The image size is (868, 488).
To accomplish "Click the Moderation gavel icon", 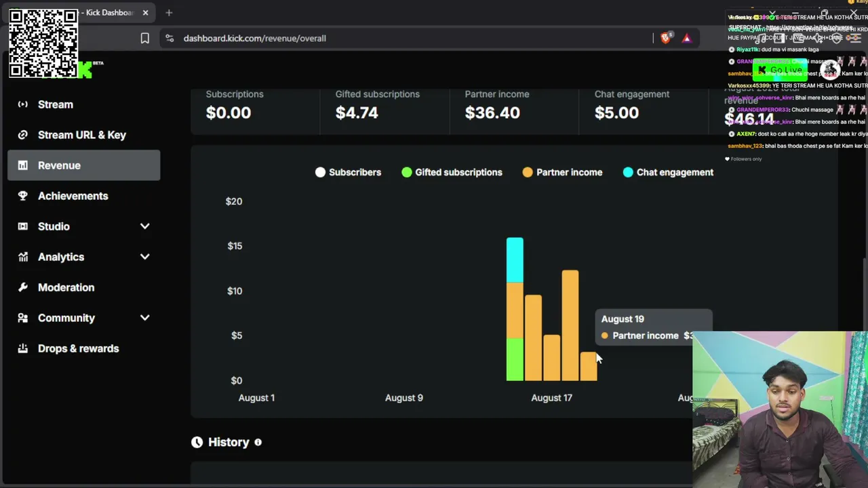I will tap(23, 287).
